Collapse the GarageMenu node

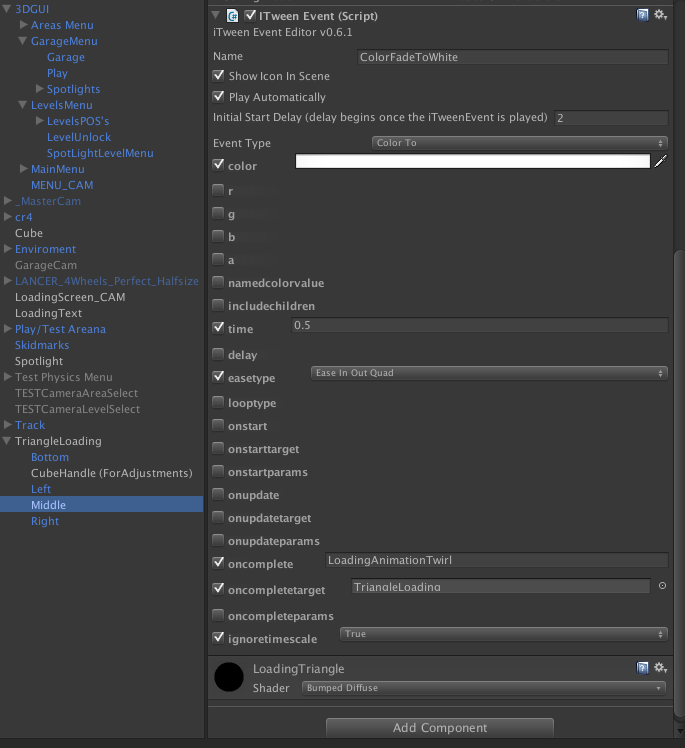pyautogui.click(x=22, y=41)
